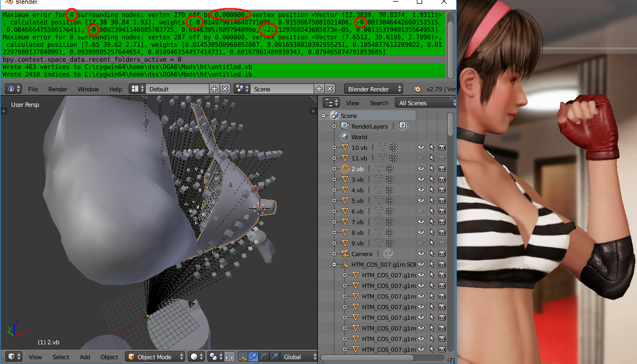Expand the 2.vb object
The height and width of the screenshot is (364, 637).
tap(334, 169)
